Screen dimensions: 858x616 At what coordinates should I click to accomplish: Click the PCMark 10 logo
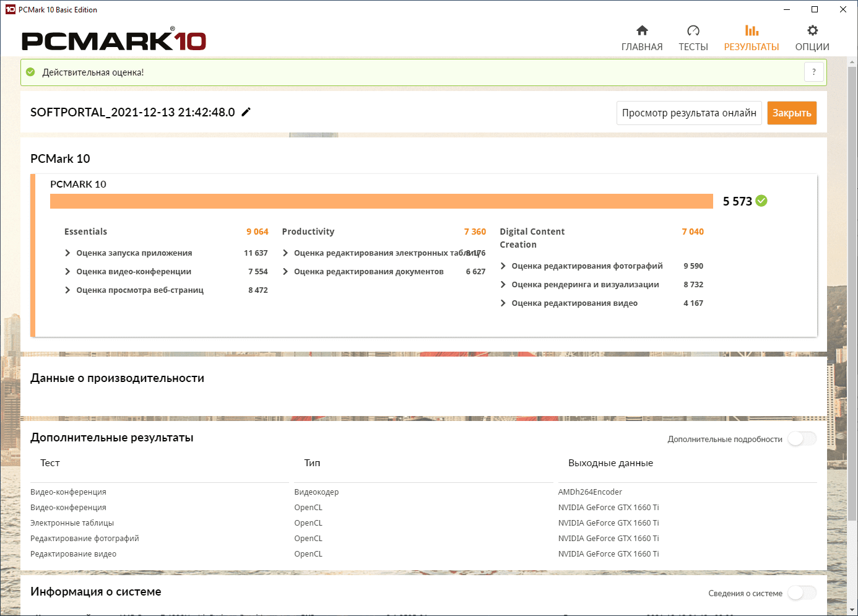click(114, 40)
